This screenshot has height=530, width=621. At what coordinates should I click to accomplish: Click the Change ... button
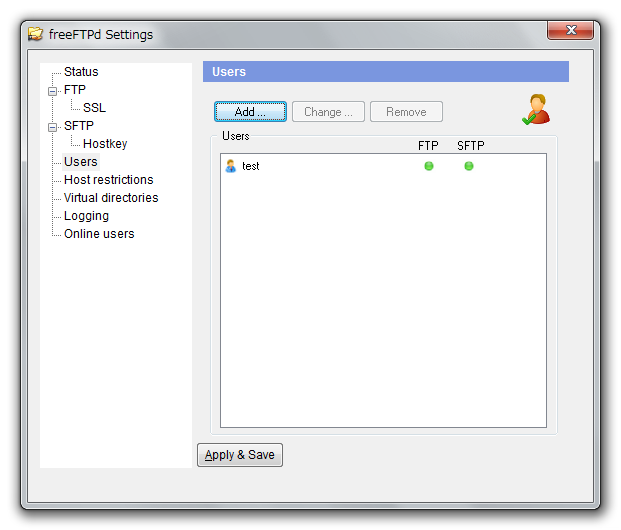click(x=328, y=112)
